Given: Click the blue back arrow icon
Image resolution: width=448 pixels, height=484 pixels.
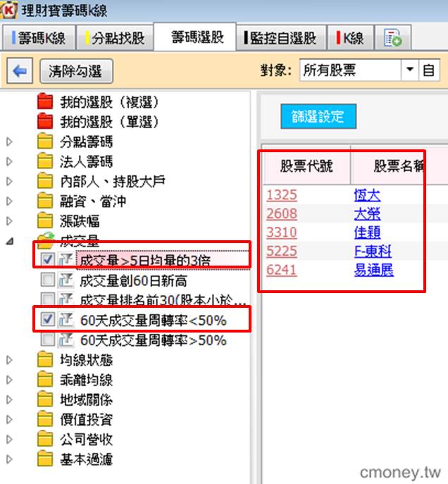Looking at the screenshot, I should (x=20, y=71).
